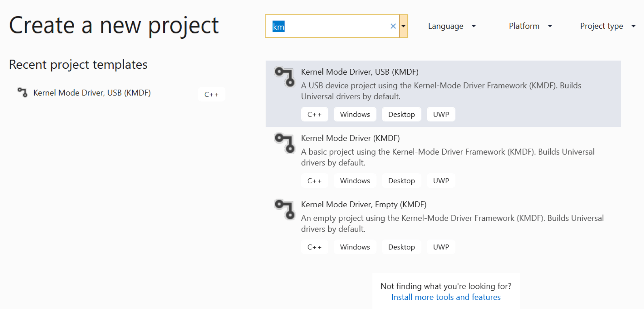
Task: Expand the Project type filter dropdown
Action: coord(608,26)
